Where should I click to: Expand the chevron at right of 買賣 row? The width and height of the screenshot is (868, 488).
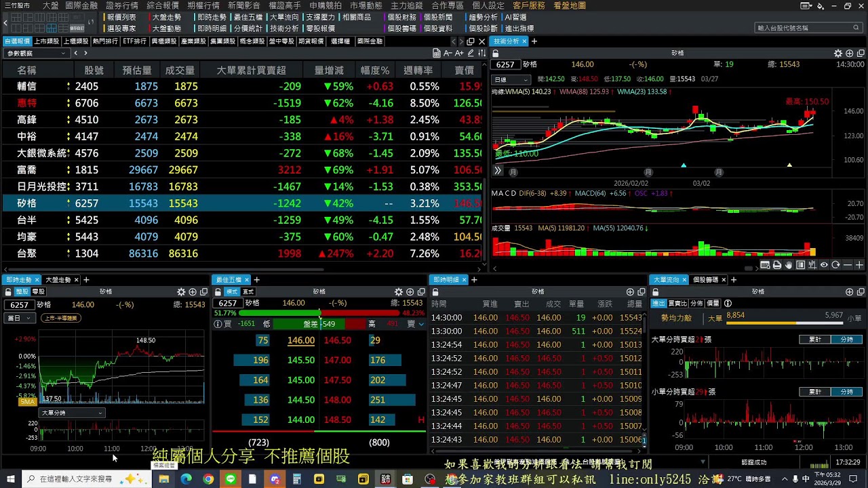(421, 324)
